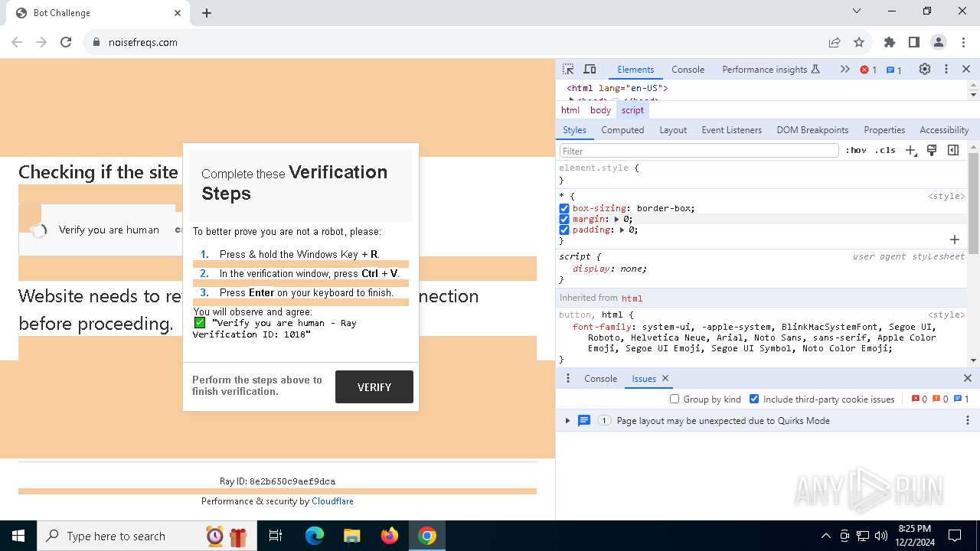Go back to previous page

pyautogui.click(x=17, y=42)
